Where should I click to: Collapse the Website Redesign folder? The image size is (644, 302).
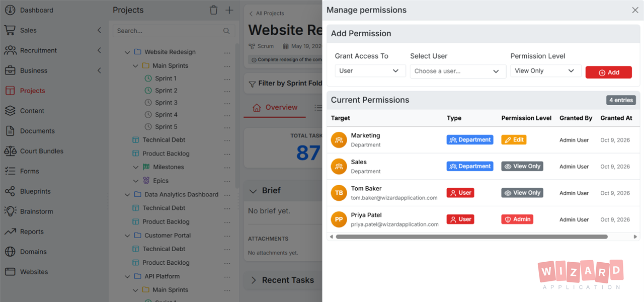pyautogui.click(x=127, y=52)
